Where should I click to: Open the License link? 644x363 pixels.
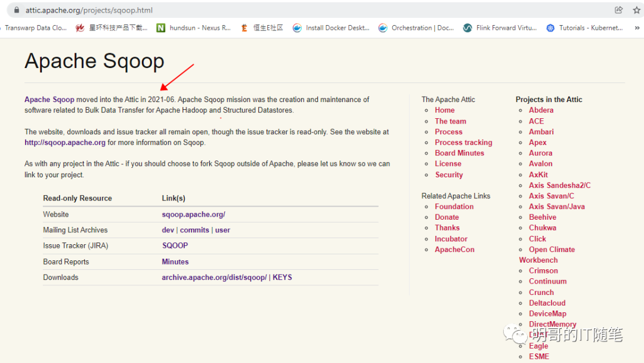click(x=448, y=164)
